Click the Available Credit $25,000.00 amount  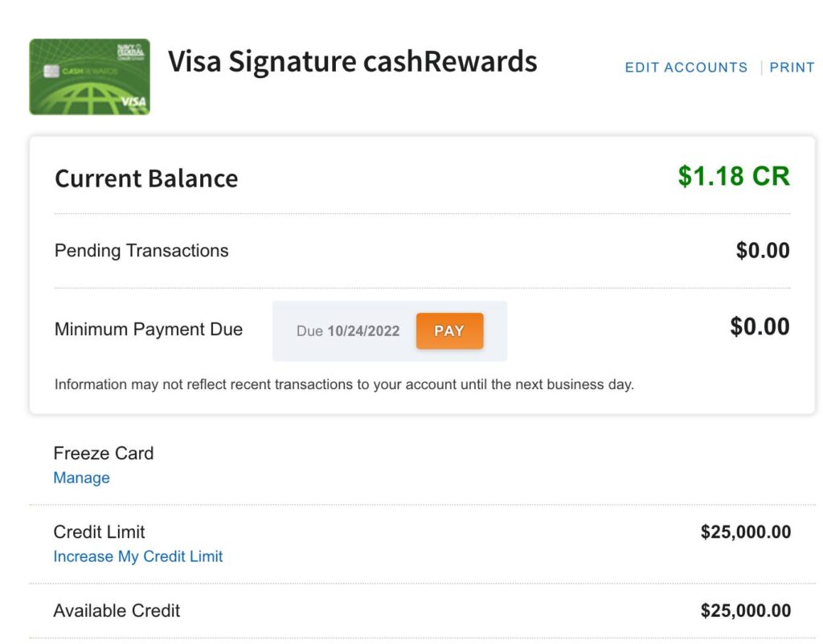pyautogui.click(x=745, y=611)
